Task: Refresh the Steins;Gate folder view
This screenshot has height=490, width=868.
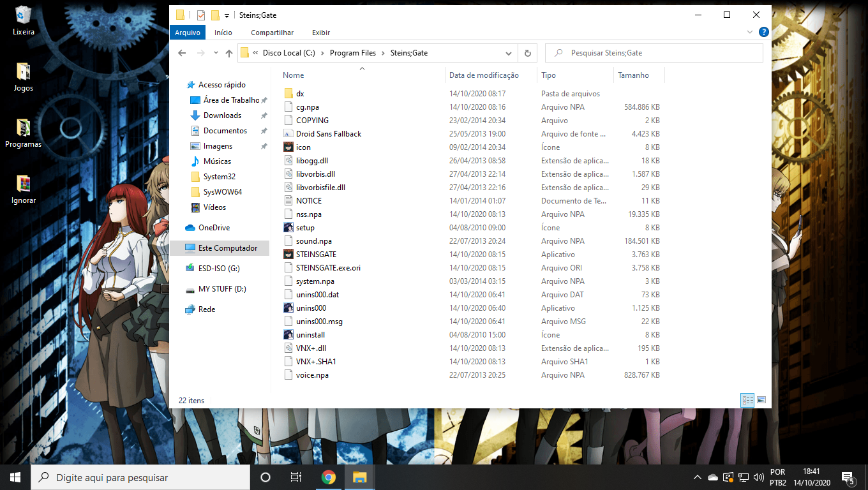Action: tap(527, 53)
